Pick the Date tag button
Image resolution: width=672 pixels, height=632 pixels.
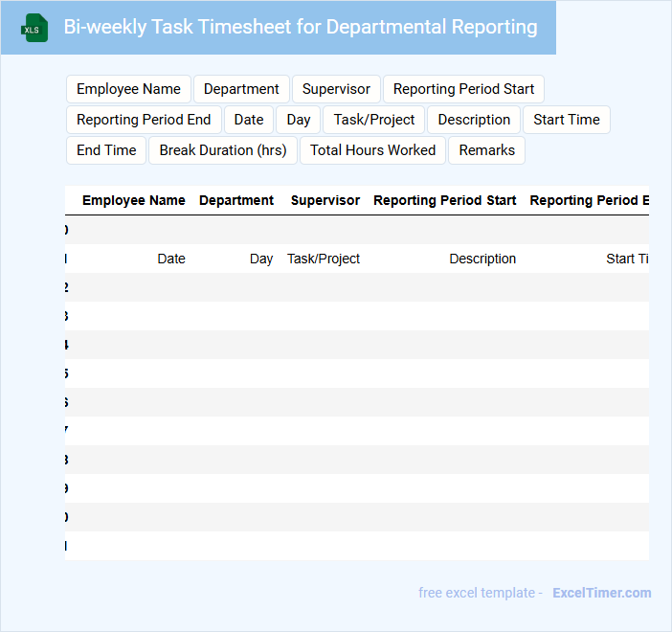point(249,120)
